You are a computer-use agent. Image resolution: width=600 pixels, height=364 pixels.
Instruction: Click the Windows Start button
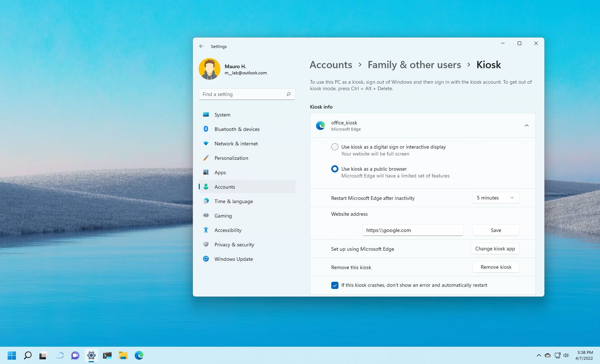pyautogui.click(x=12, y=355)
